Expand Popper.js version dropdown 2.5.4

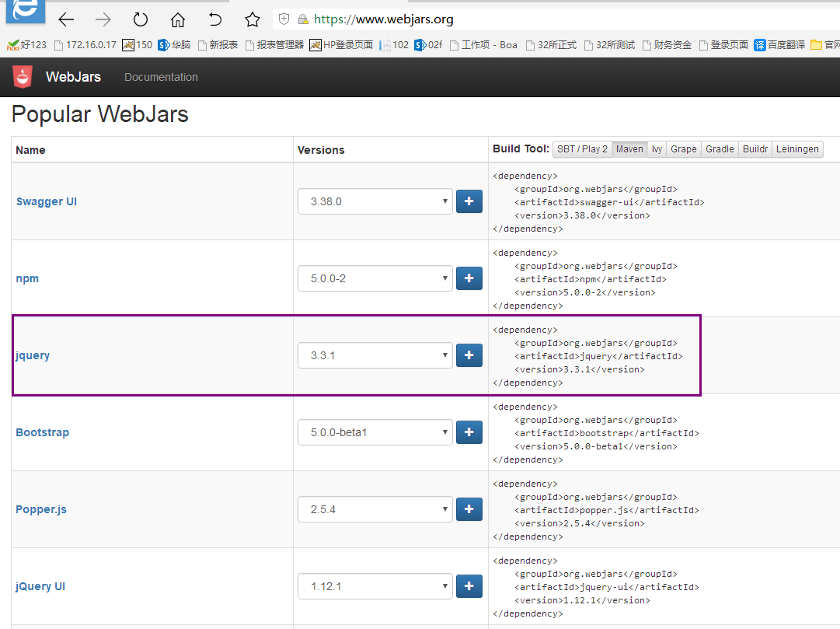tap(375, 509)
